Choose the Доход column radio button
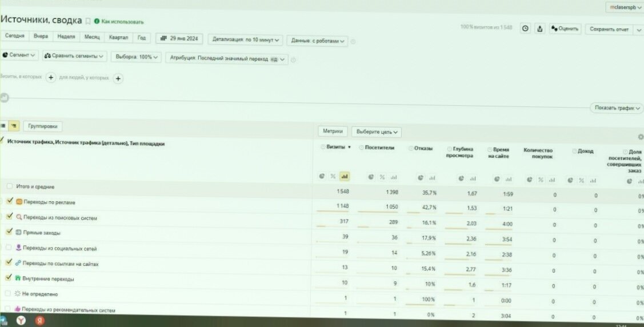Viewport: 644px width, 327px height. point(575,151)
